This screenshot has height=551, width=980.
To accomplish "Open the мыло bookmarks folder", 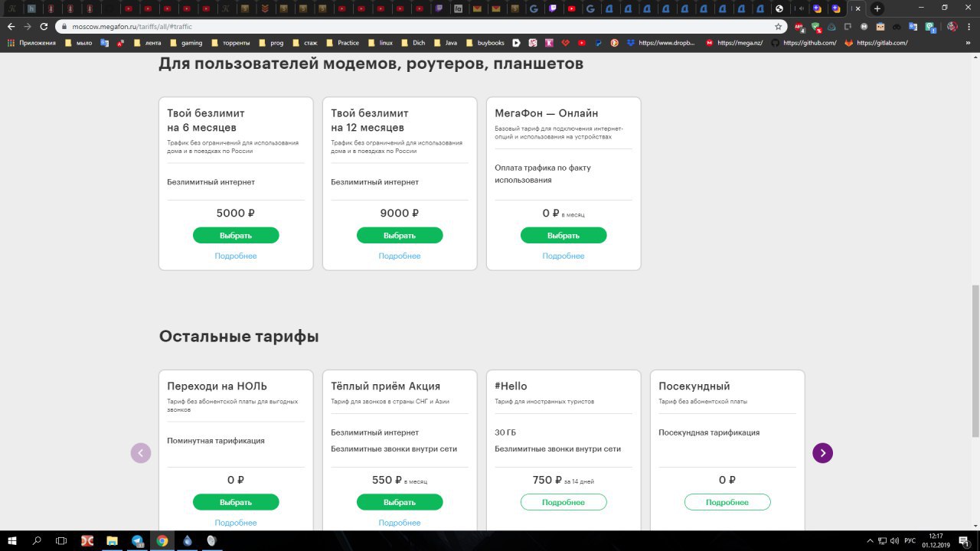I will point(78,43).
